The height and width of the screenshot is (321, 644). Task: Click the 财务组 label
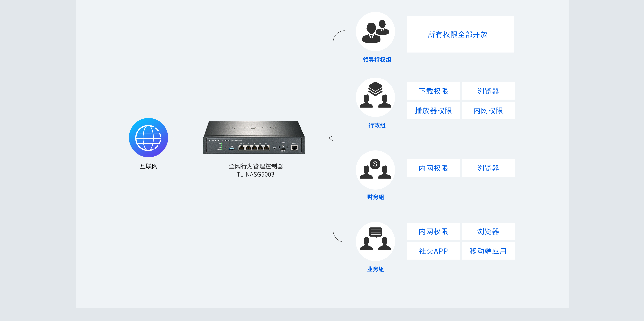pyautogui.click(x=375, y=197)
